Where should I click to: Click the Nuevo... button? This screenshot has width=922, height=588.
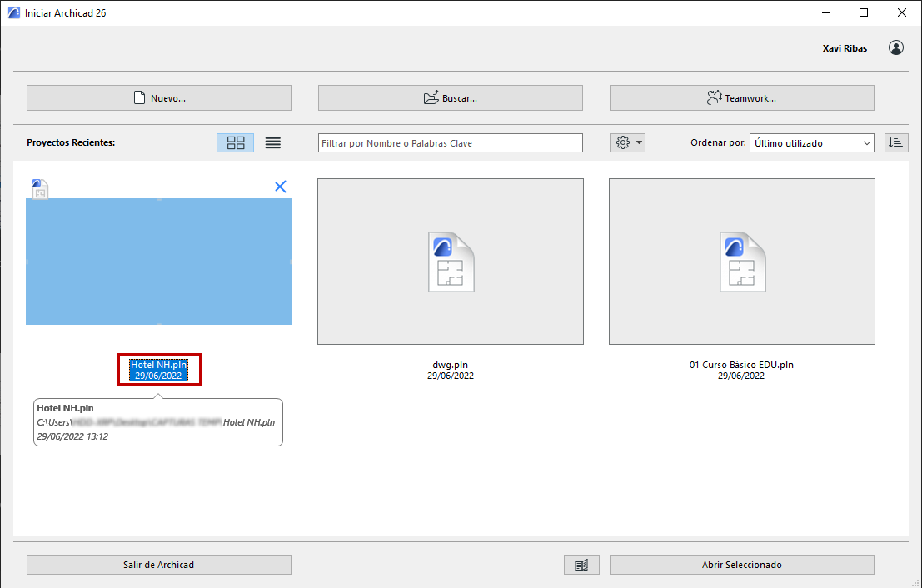pos(159,98)
